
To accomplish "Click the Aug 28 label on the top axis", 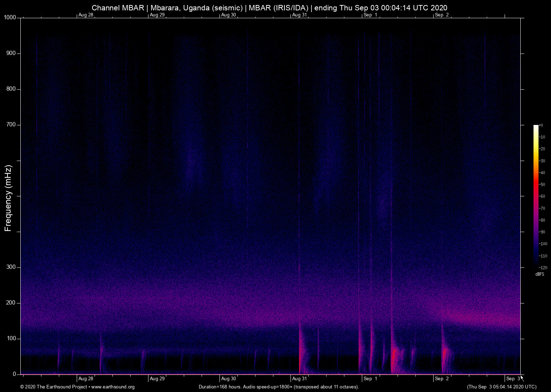I will coord(86,15).
